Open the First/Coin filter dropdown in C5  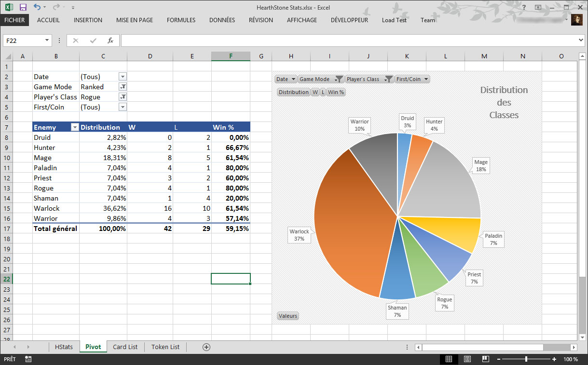(x=123, y=107)
